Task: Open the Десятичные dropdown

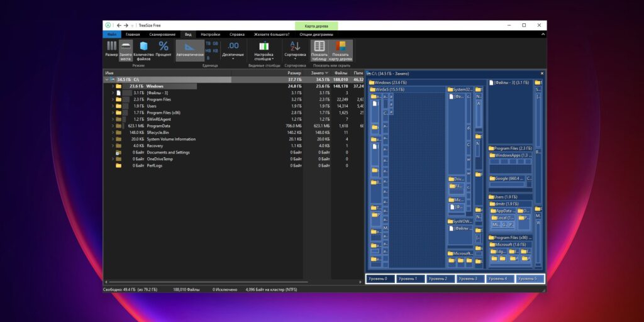Action: 233,50
